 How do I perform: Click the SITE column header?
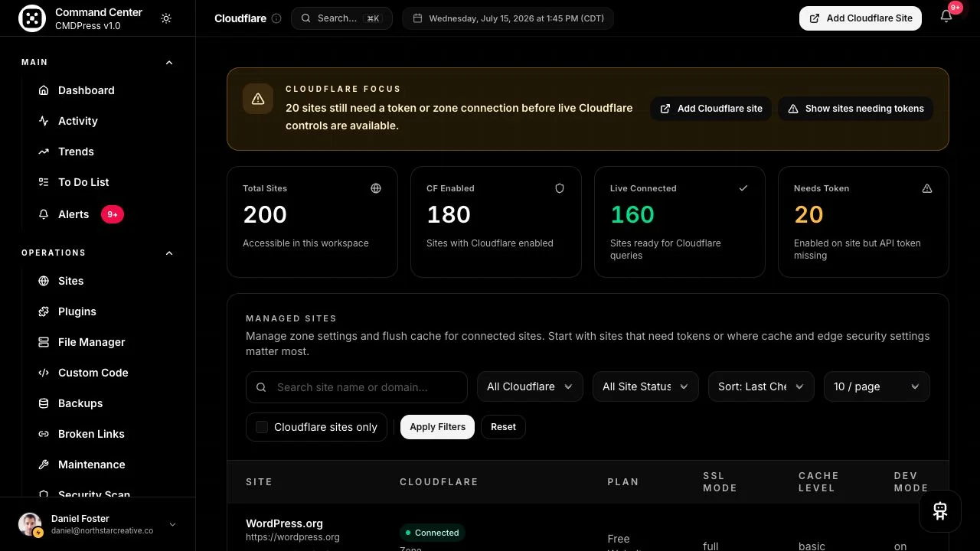click(259, 481)
